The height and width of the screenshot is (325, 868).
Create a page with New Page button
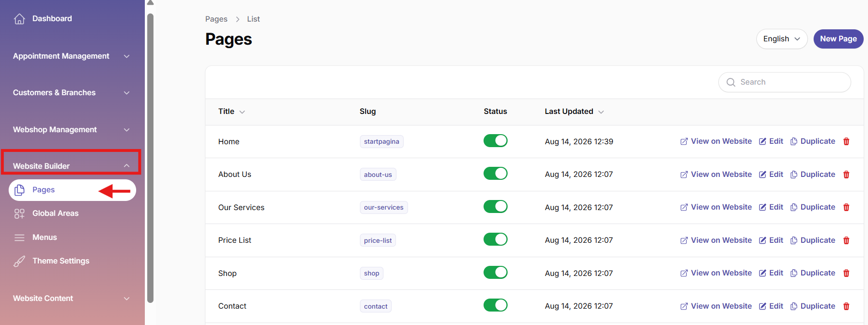tap(838, 39)
